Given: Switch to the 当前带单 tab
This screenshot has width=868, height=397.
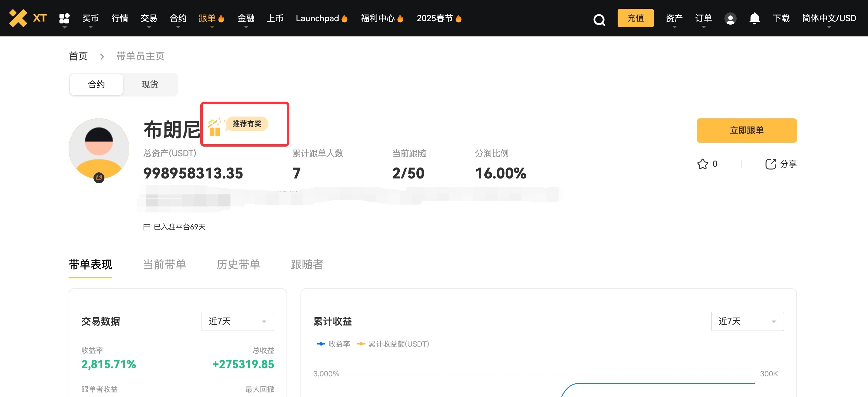Looking at the screenshot, I should click(x=164, y=265).
